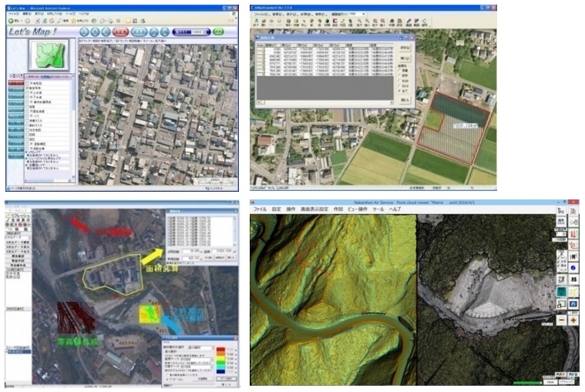The height and width of the screenshot is (392, 585).
Task: Click the 緯度 column header in measurement table
Action: click(x=358, y=45)
